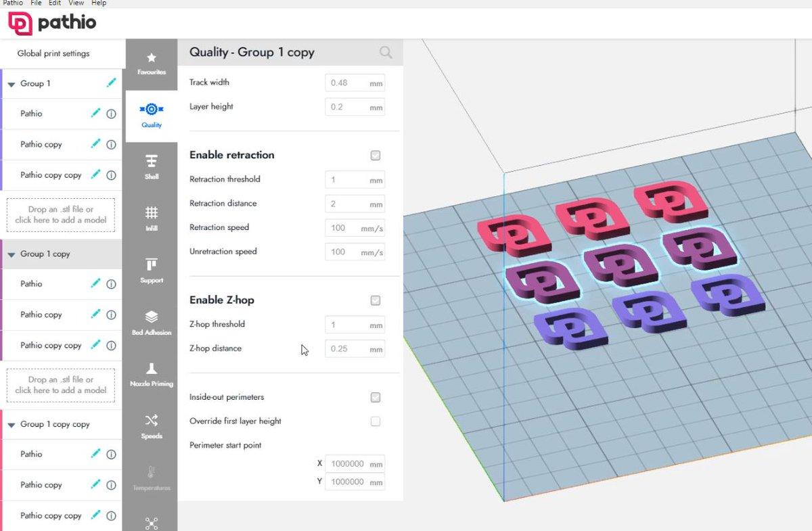Open the Favourites settings tab
This screenshot has width=812, height=531.
coord(152,64)
